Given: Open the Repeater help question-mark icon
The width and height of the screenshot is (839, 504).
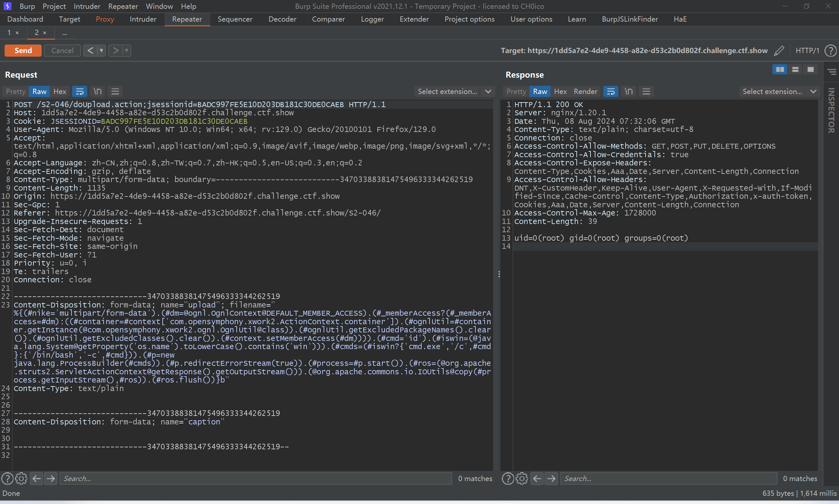Looking at the screenshot, I should 830,51.
